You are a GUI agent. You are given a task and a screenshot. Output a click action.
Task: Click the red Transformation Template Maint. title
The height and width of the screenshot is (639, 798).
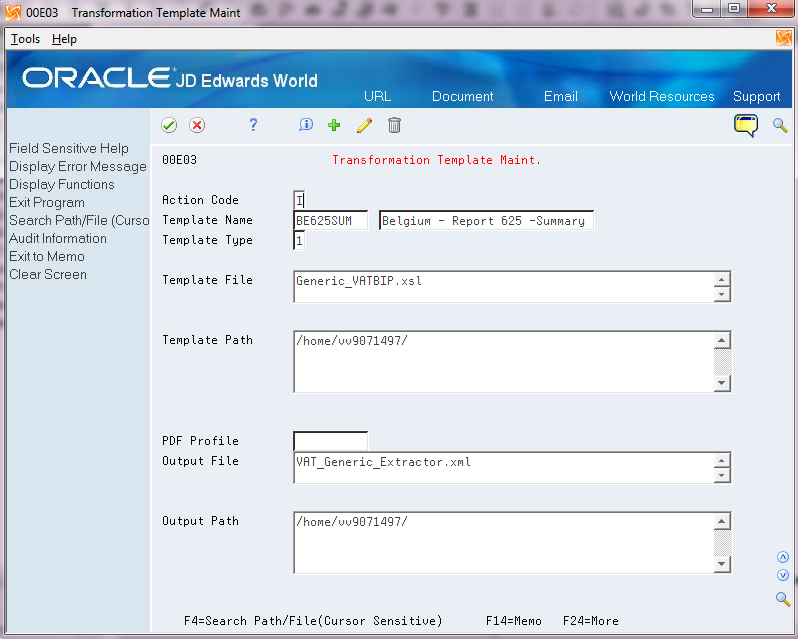click(x=436, y=160)
